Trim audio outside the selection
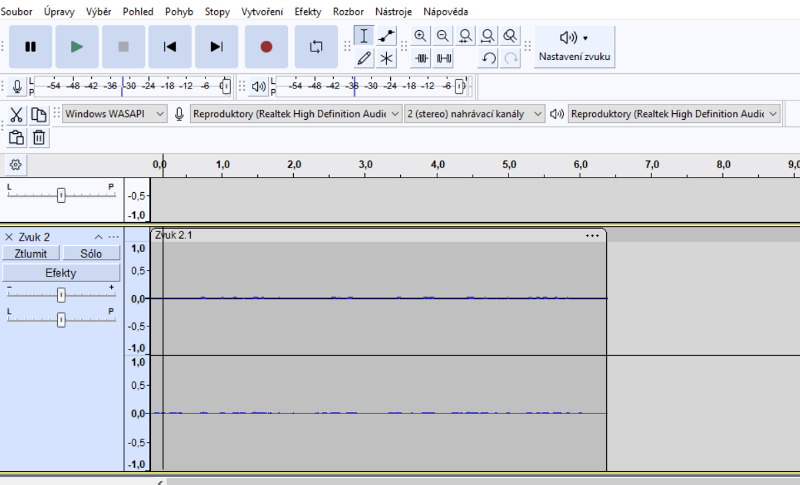Image resolution: width=800 pixels, height=485 pixels. point(420,58)
